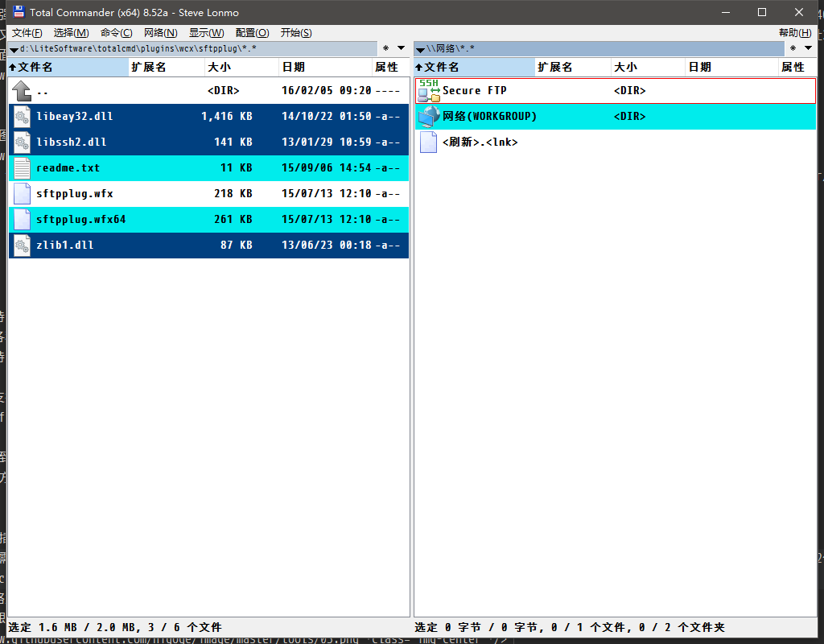Sort right panel by 文件名 column

coord(475,68)
